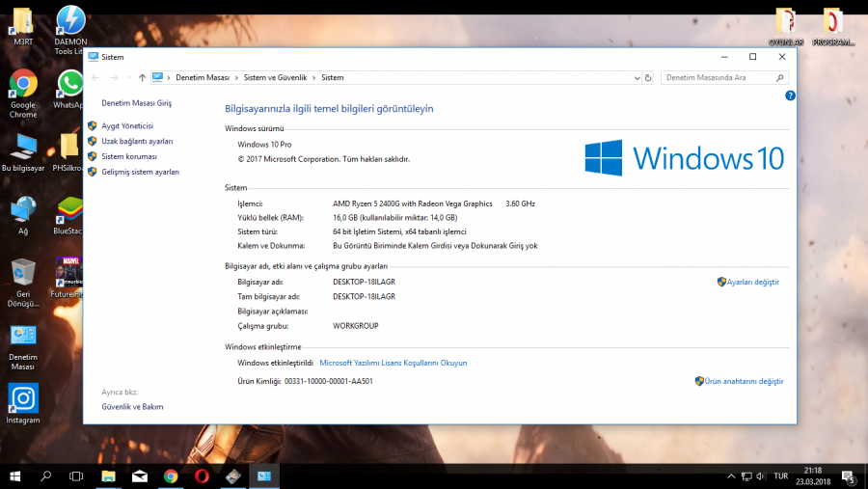This screenshot has width=868, height=489.
Task: Open Denetim Masası desktop icon
Action: point(23,346)
